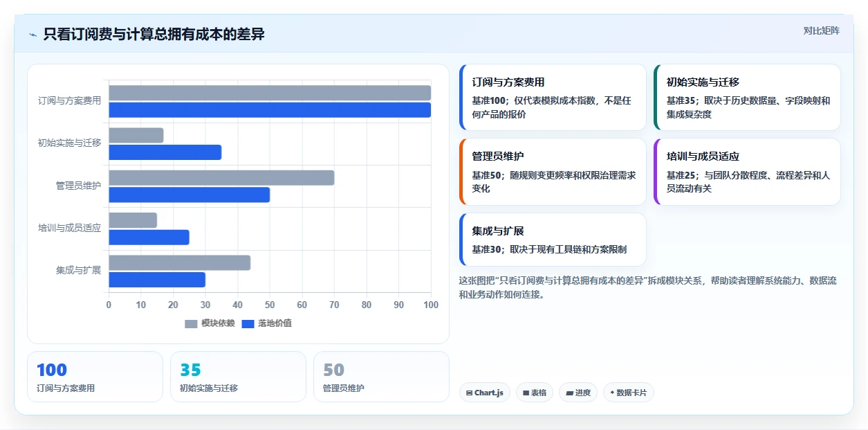Click the 培训与成员适应 axis label on the chart

point(69,229)
